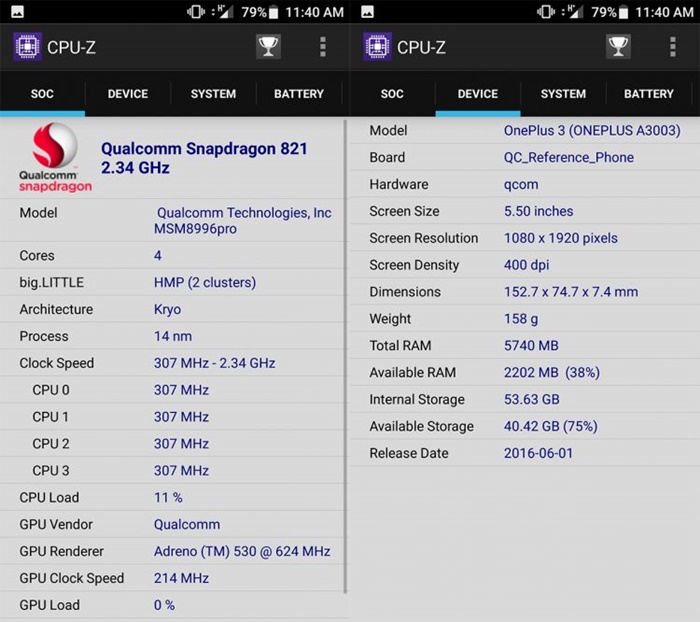Select the DEVICE tab in right screen
Screen dimensions: 700x622
pyautogui.click(x=478, y=94)
